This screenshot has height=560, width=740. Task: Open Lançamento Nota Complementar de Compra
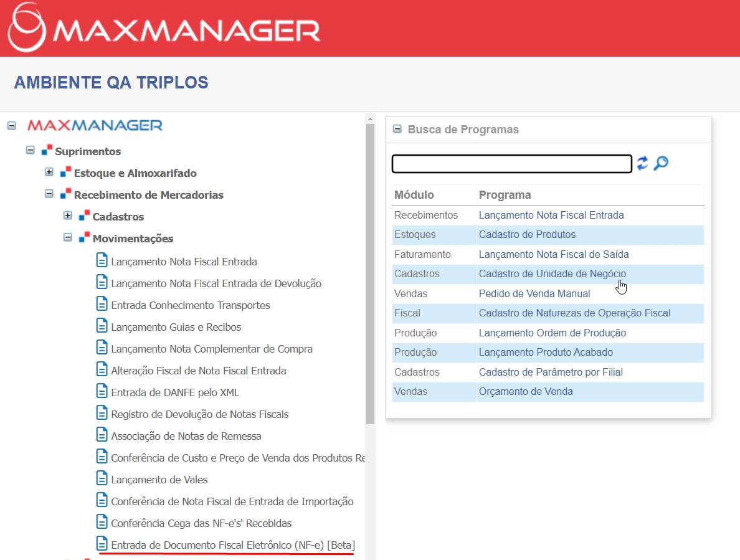point(212,349)
